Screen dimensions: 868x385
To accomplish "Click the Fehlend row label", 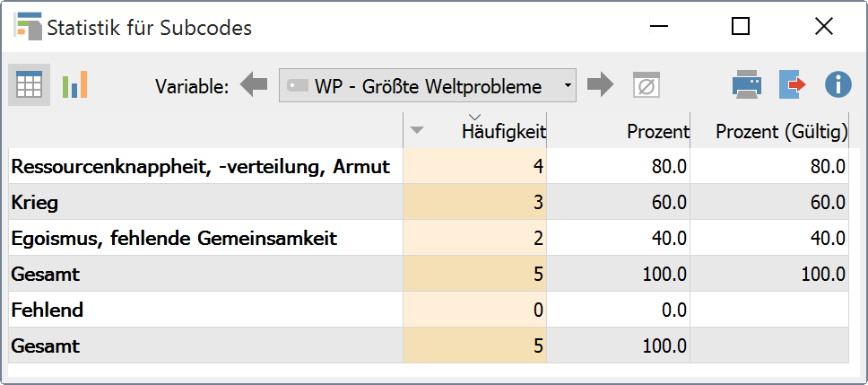I will pos(47,311).
